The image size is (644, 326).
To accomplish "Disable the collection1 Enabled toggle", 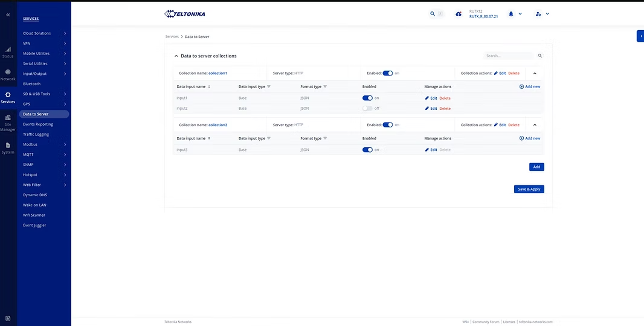I will click(x=387, y=73).
